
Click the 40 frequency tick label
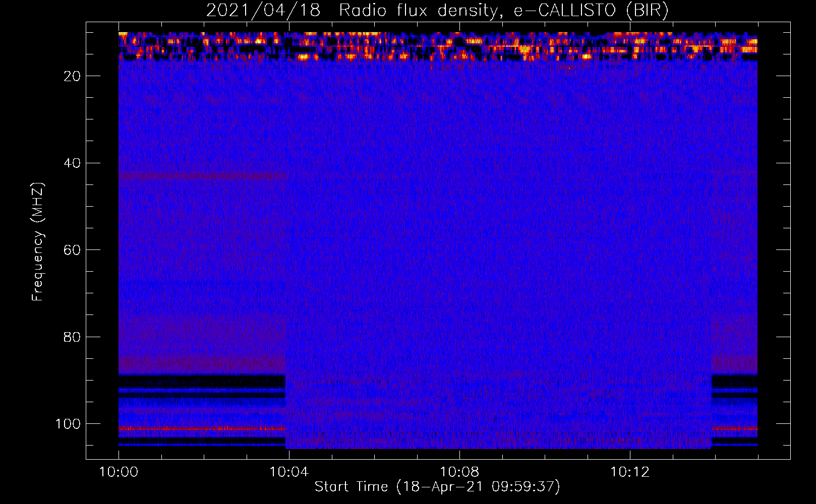(73, 163)
